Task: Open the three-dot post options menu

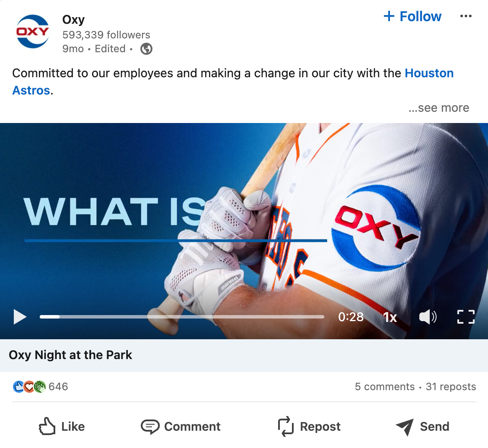Action: pos(466,16)
